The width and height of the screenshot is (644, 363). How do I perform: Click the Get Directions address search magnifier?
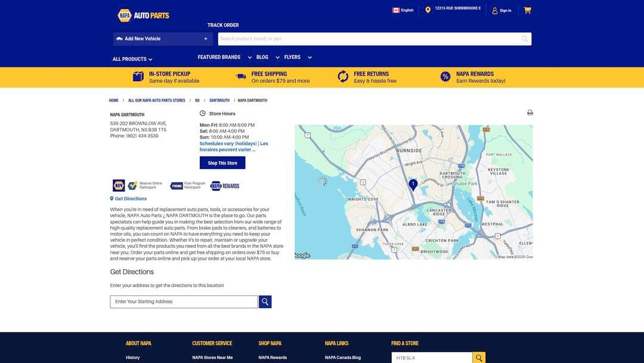tap(265, 301)
